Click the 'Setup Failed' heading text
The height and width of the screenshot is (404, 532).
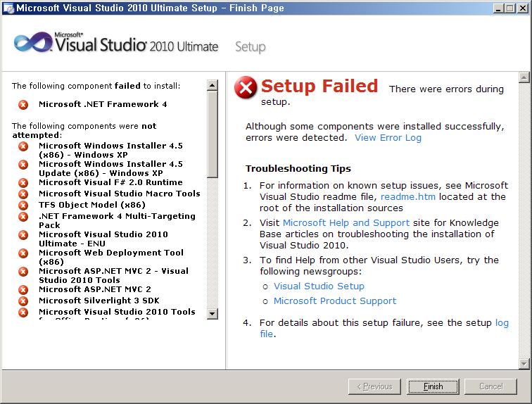pos(319,86)
